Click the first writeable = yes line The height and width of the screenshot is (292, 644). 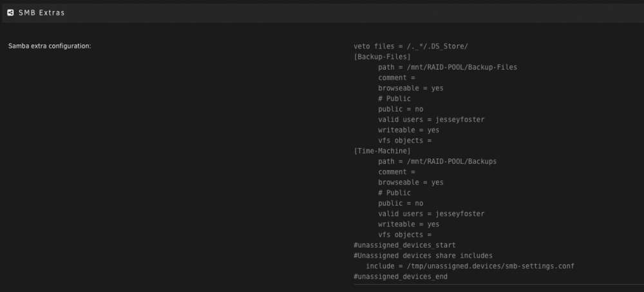pyautogui.click(x=409, y=130)
